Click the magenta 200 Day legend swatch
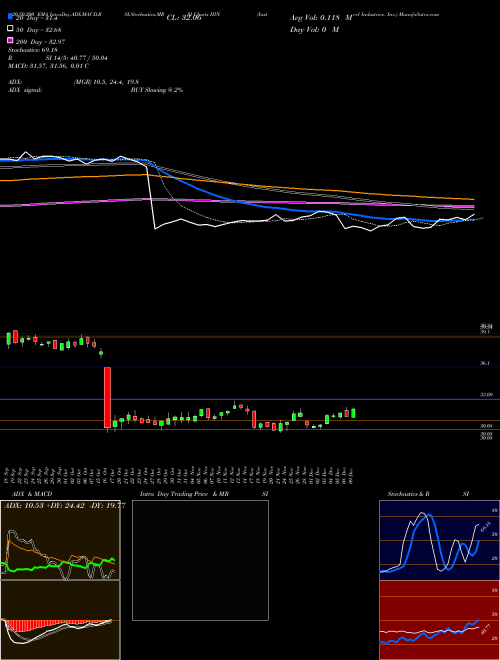Screen dimensions: 500x660 (x=10, y=41)
